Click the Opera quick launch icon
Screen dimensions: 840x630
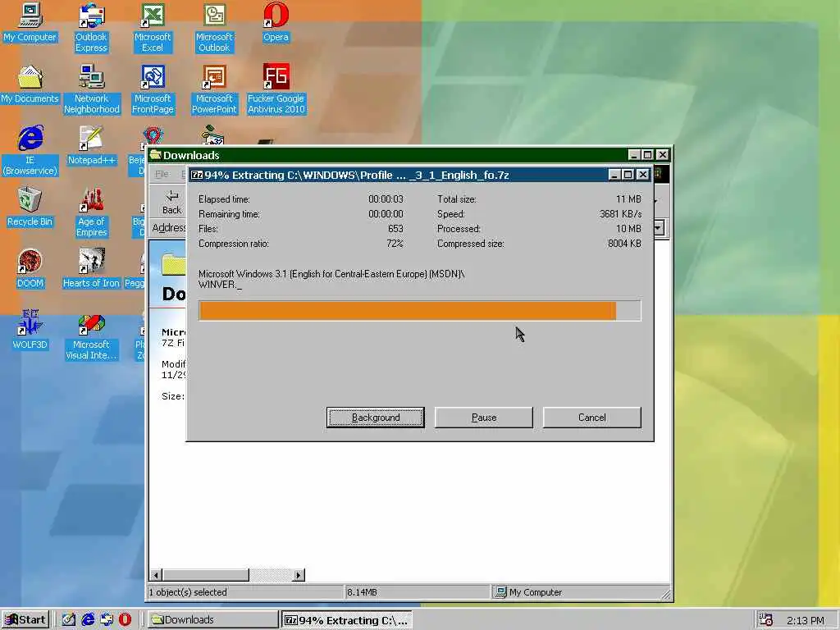125,619
